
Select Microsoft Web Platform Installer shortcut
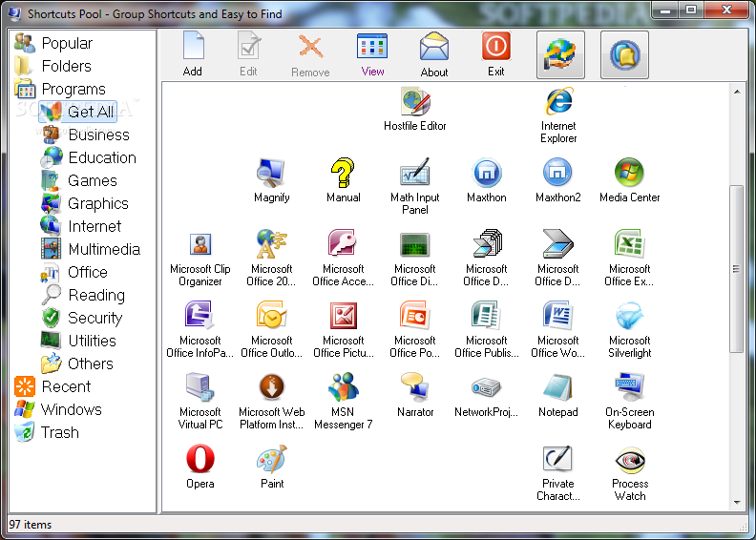[271, 402]
